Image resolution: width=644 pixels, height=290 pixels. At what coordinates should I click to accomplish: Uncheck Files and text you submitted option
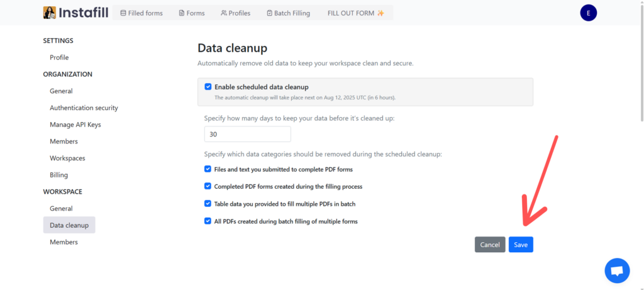click(208, 169)
